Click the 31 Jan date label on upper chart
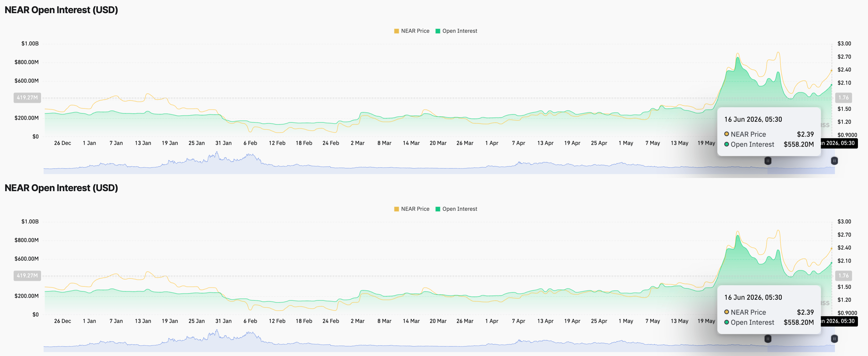This screenshot has width=868, height=356. [x=223, y=143]
